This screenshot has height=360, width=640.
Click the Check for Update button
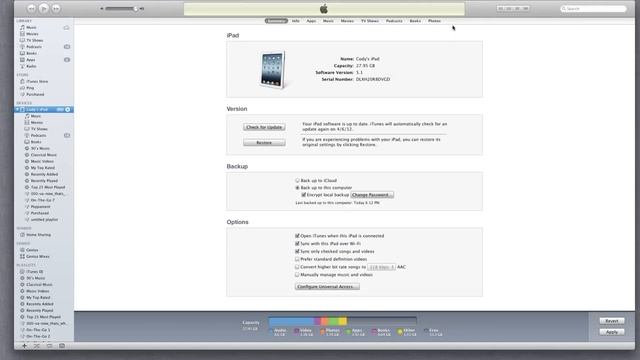pyautogui.click(x=264, y=127)
